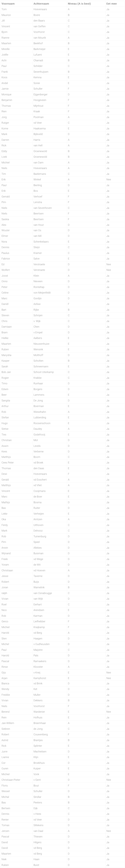The image size is (125, 868).
Task: Click the Eet mee column header
Action: (x=111, y=3)
